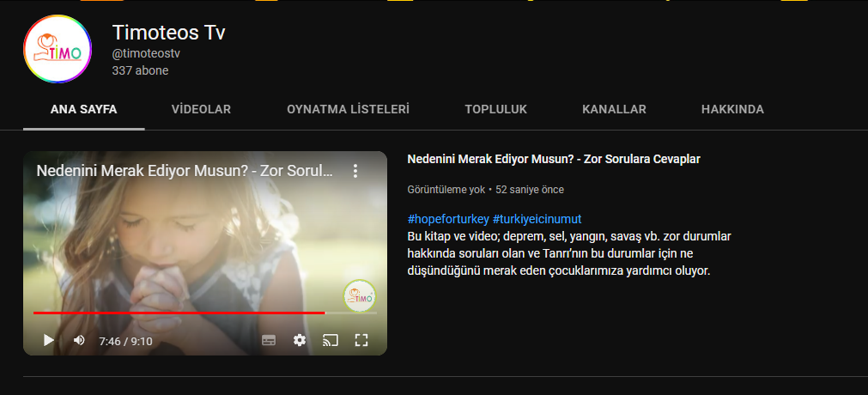Click the Timo watermark logo in video
Image resolution: width=868 pixels, height=395 pixels.
coord(360,296)
